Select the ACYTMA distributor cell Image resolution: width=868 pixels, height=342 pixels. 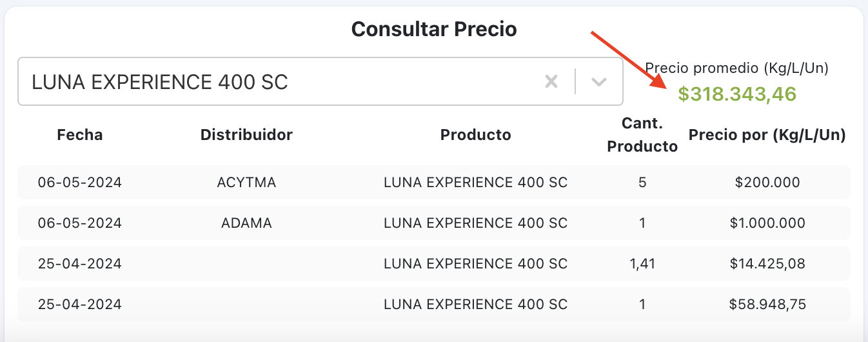(246, 183)
